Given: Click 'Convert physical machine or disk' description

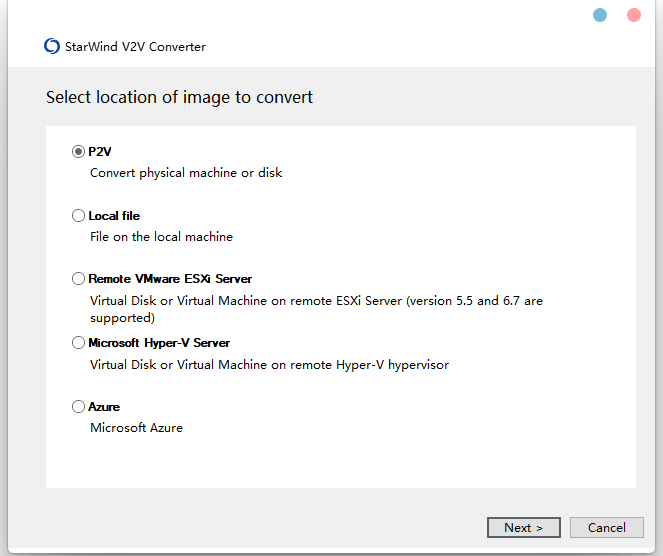Looking at the screenshot, I should (x=186, y=173).
